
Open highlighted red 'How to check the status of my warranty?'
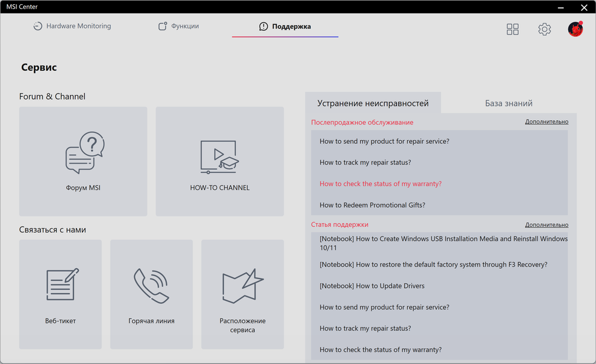381,184
